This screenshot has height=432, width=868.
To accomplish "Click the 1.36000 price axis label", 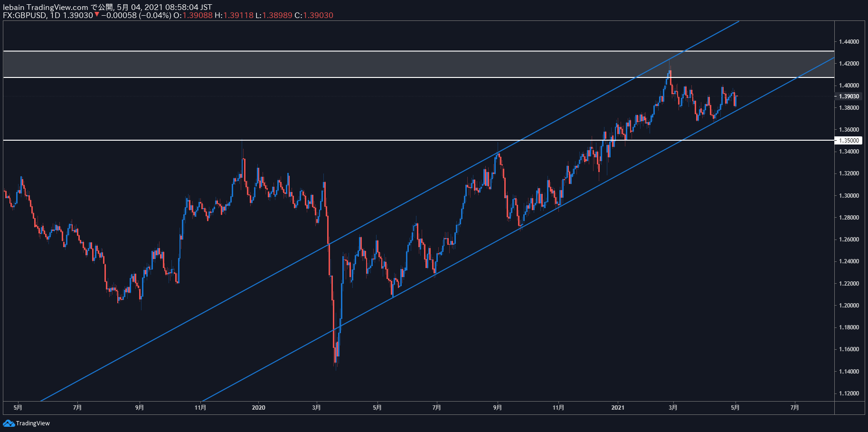I will point(849,130).
